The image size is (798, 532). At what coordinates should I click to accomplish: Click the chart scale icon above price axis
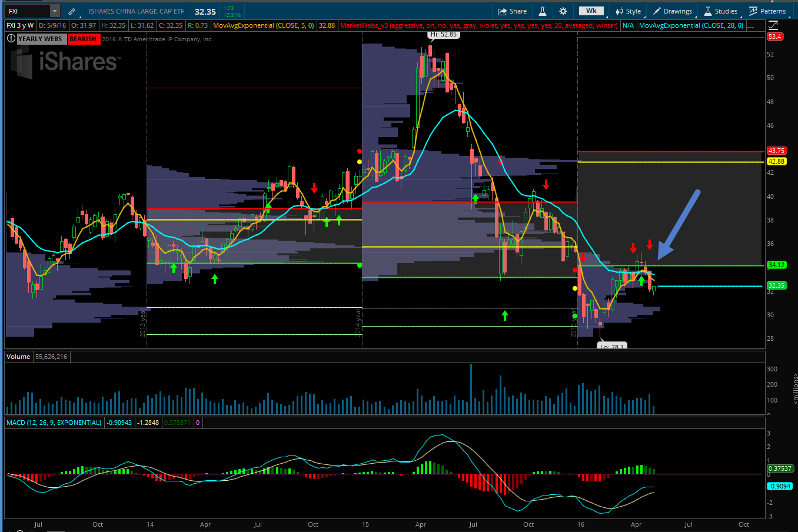coord(773,25)
